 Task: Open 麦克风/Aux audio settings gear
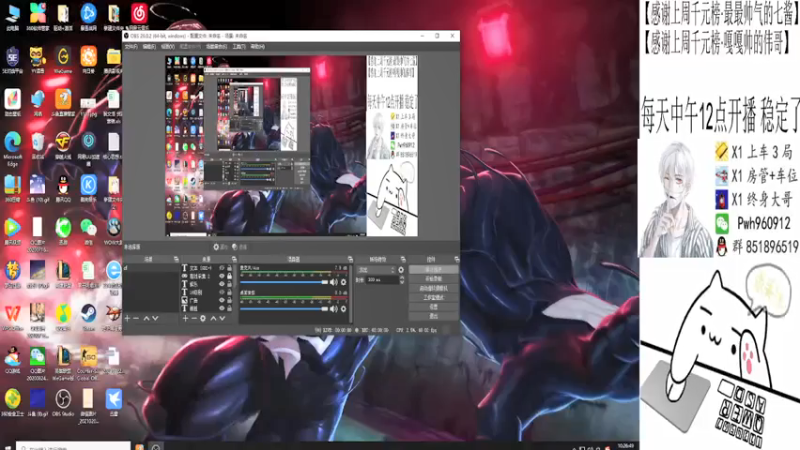[x=343, y=282]
